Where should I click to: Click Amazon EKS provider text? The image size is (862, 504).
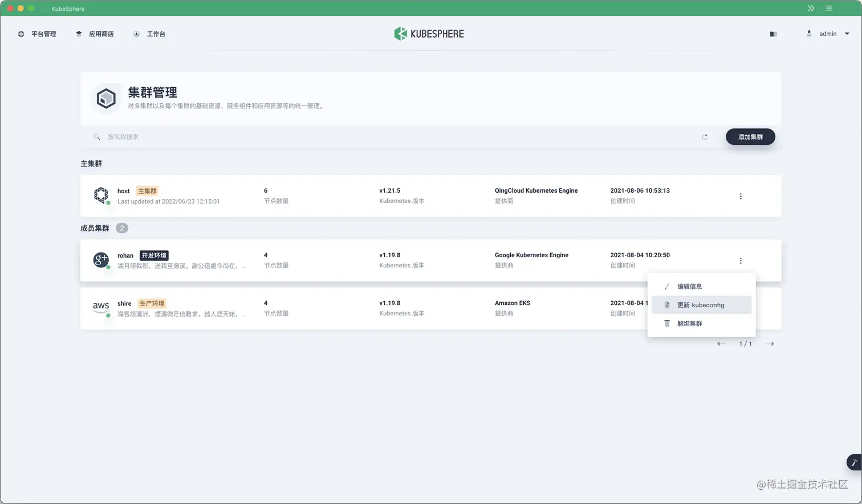pyautogui.click(x=513, y=303)
